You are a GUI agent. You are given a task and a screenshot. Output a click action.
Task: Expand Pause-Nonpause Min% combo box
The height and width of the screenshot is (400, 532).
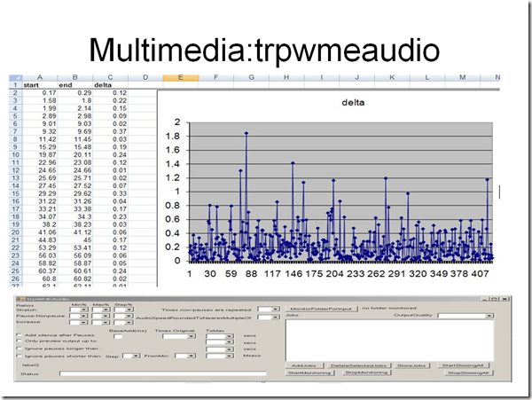tap(84, 316)
